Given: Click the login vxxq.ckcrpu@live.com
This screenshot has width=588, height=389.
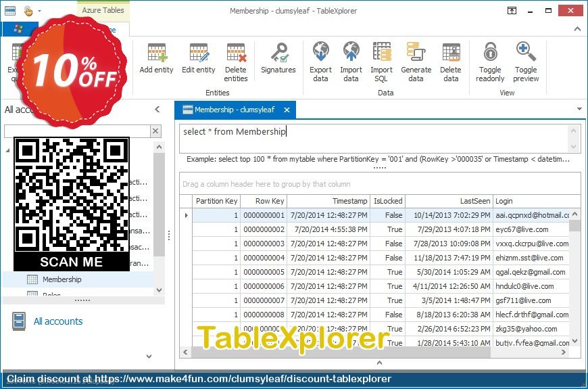Looking at the screenshot, I should [x=532, y=244].
